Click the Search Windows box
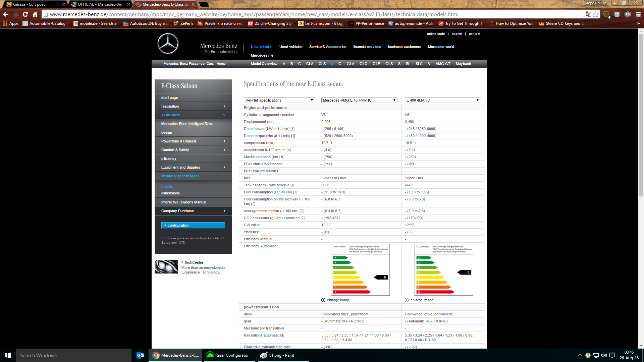Viewport: 644px width, 362px height. (x=74, y=355)
